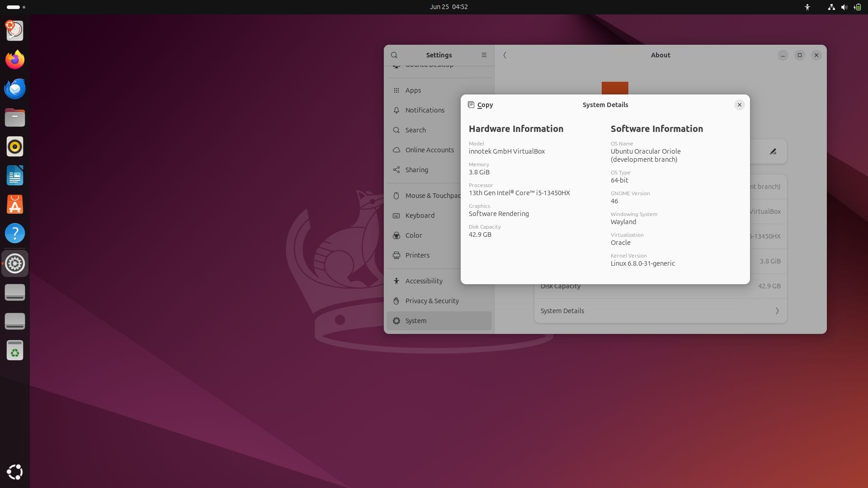Expand the System Details row chevron
The width and height of the screenshot is (868, 488).
(x=777, y=311)
